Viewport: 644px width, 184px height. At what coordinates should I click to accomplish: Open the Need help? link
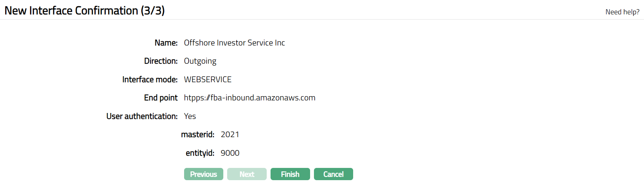point(622,12)
